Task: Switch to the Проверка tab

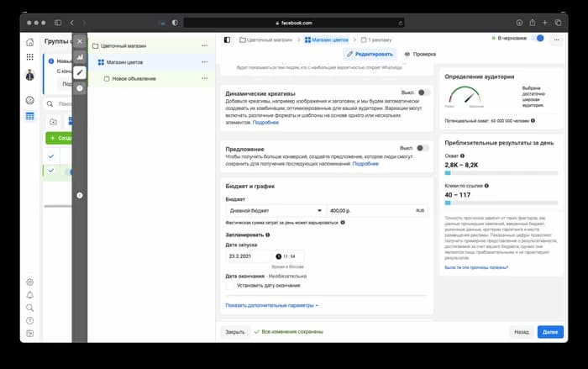Action: 420,54
